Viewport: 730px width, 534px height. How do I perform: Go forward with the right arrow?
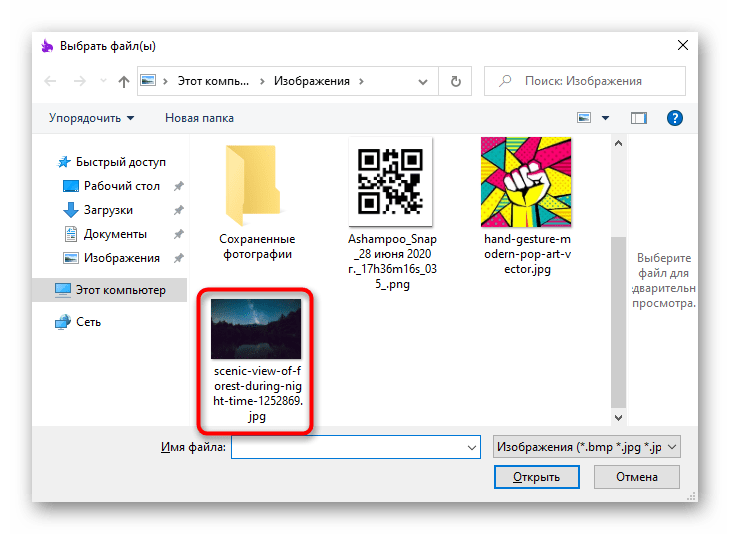80,81
